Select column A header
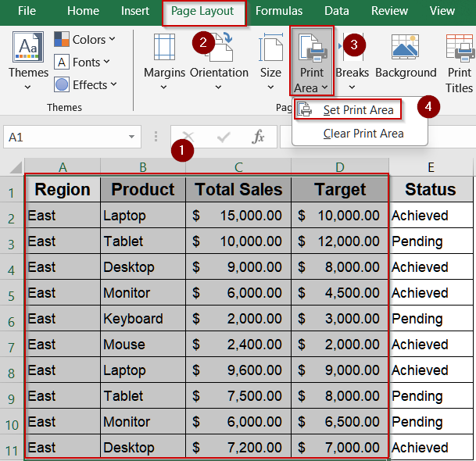 tap(63, 167)
